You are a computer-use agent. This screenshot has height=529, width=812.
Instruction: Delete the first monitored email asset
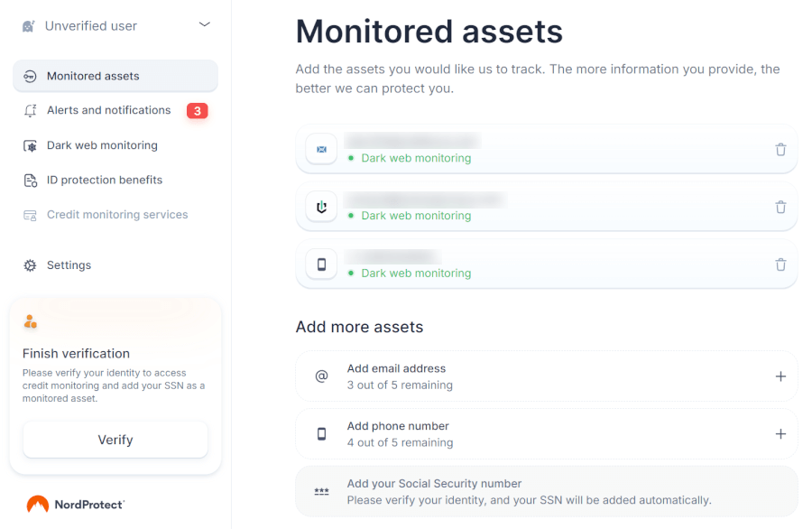click(x=780, y=150)
